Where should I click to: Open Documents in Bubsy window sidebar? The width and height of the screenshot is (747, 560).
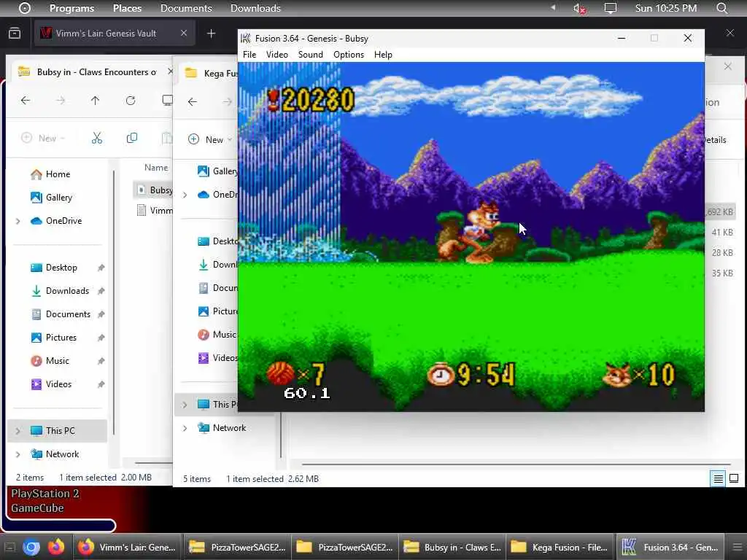click(68, 314)
